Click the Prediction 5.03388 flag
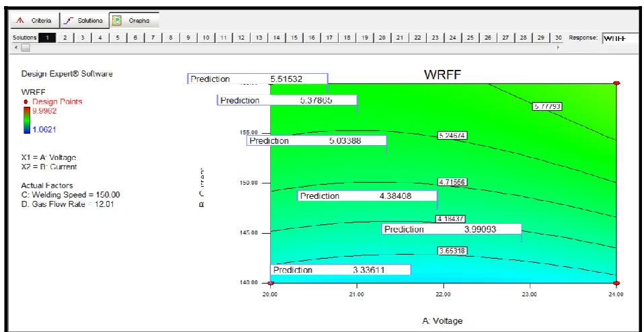This screenshot has width=644, height=332. (317, 140)
